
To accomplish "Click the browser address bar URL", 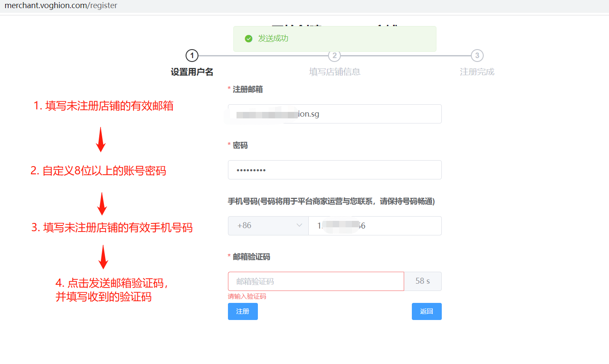I will [61, 6].
